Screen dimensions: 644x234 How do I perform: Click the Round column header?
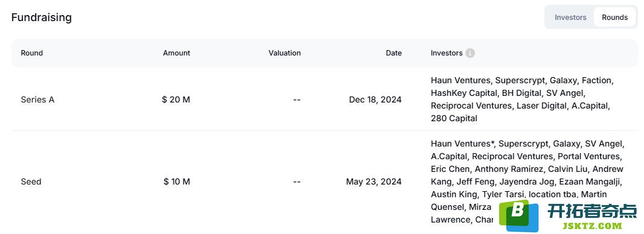[31, 53]
